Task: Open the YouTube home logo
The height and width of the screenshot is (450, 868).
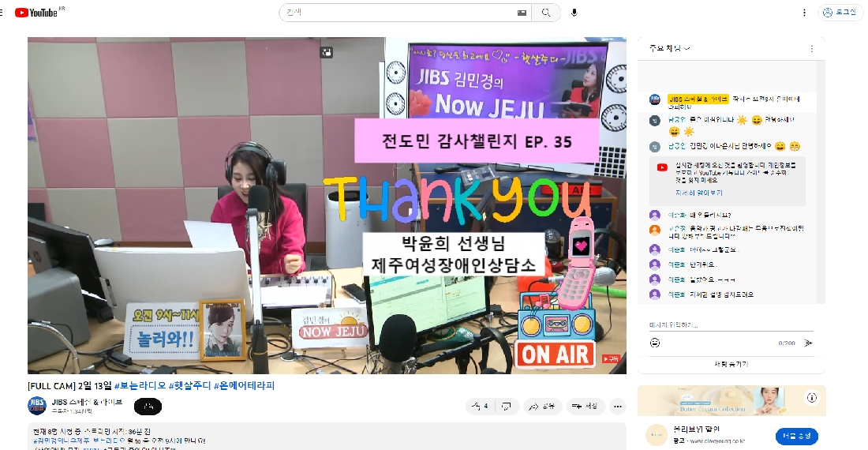Action: 36,12
